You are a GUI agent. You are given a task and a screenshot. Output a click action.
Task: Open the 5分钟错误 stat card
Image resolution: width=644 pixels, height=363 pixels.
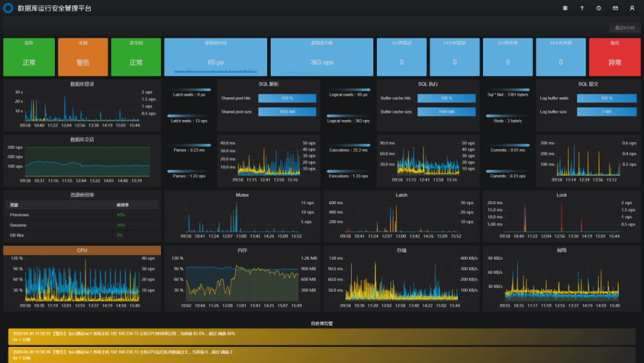(x=402, y=57)
